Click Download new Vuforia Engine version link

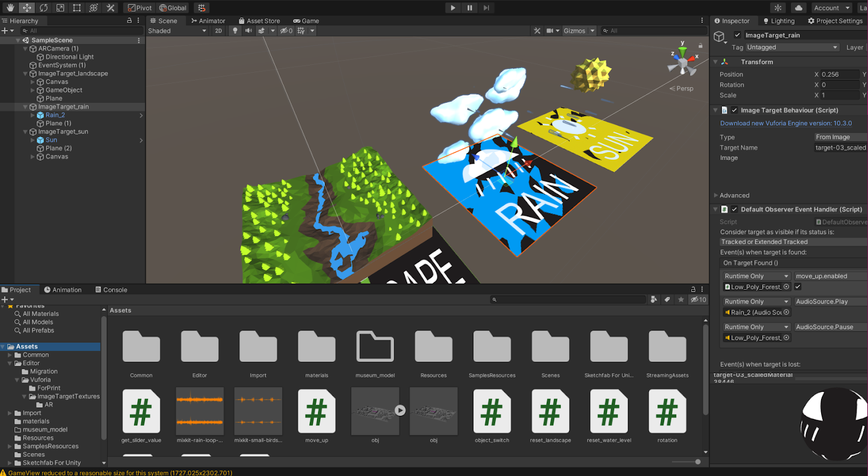click(786, 123)
